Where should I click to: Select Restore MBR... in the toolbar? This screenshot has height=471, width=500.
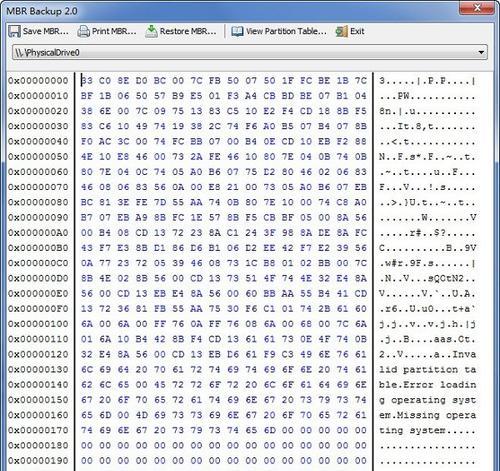pos(188,31)
